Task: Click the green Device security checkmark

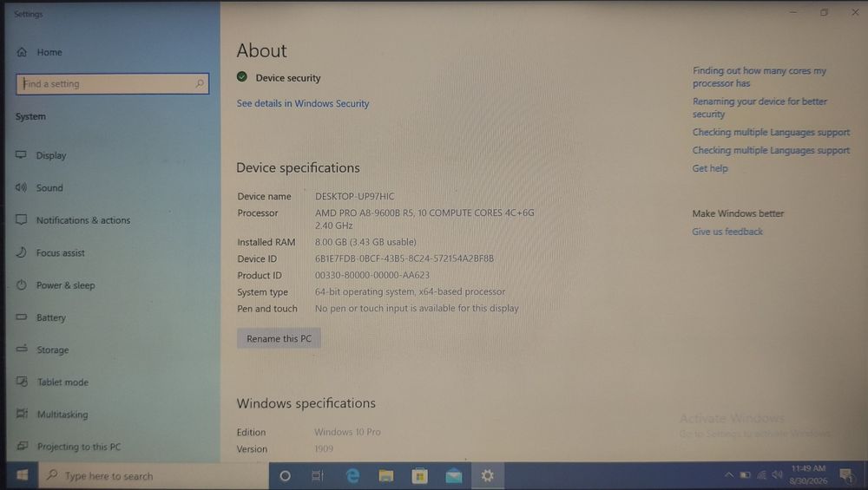Action: pos(242,77)
